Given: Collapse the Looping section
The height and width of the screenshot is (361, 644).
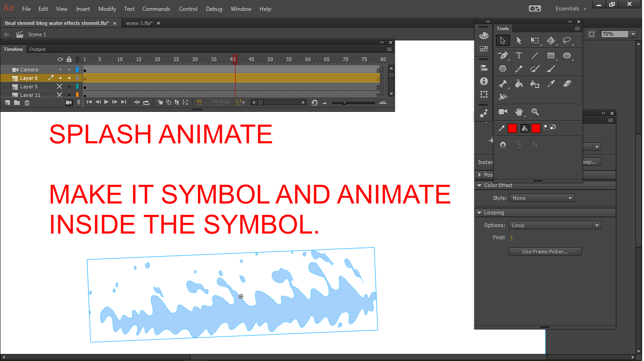Looking at the screenshot, I should pos(480,213).
